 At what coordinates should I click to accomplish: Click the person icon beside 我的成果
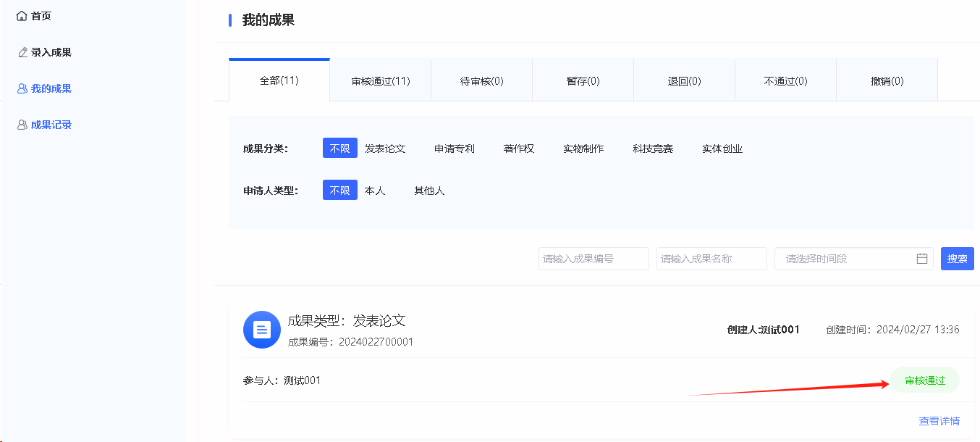pyautogui.click(x=22, y=88)
